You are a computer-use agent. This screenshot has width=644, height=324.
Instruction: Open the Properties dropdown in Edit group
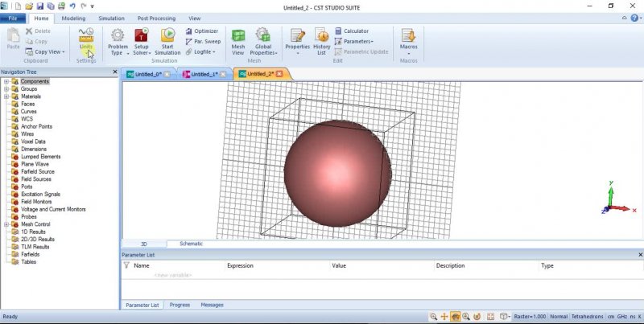coord(297,42)
